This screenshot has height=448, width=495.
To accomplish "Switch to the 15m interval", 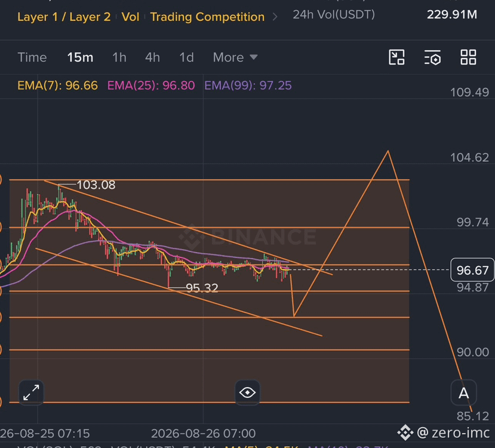I will point(80,57).
